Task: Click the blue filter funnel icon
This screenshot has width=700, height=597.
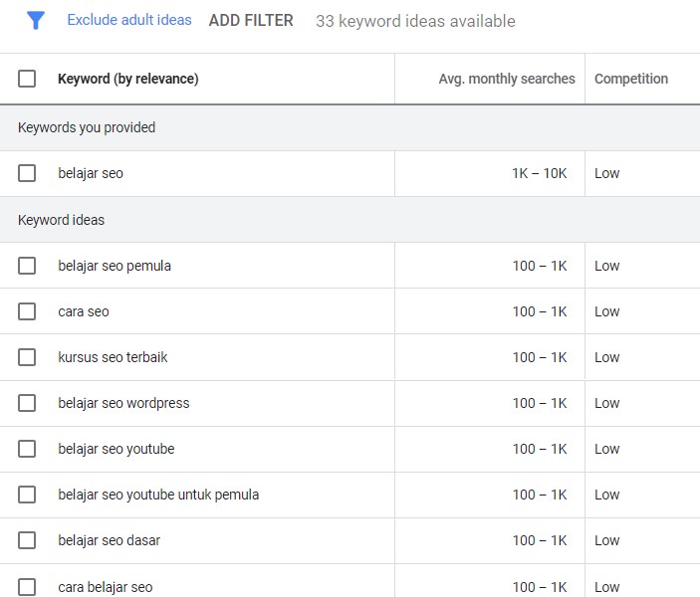Action: tap(35, 21)
